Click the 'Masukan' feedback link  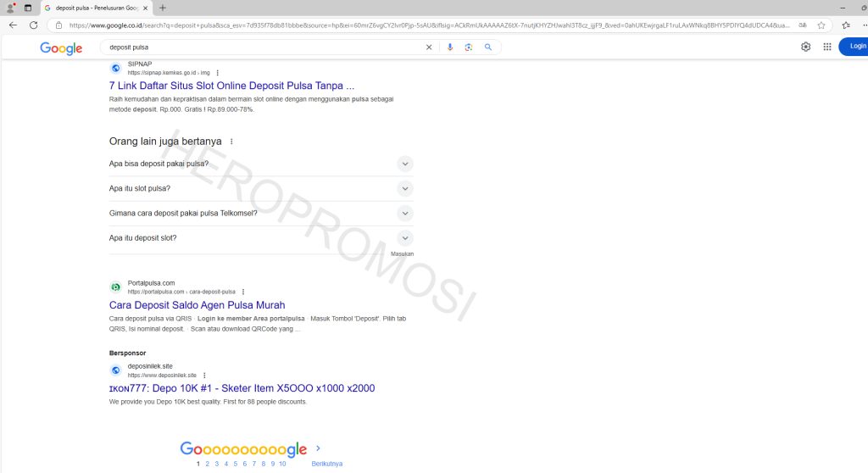tap(402, 253)
